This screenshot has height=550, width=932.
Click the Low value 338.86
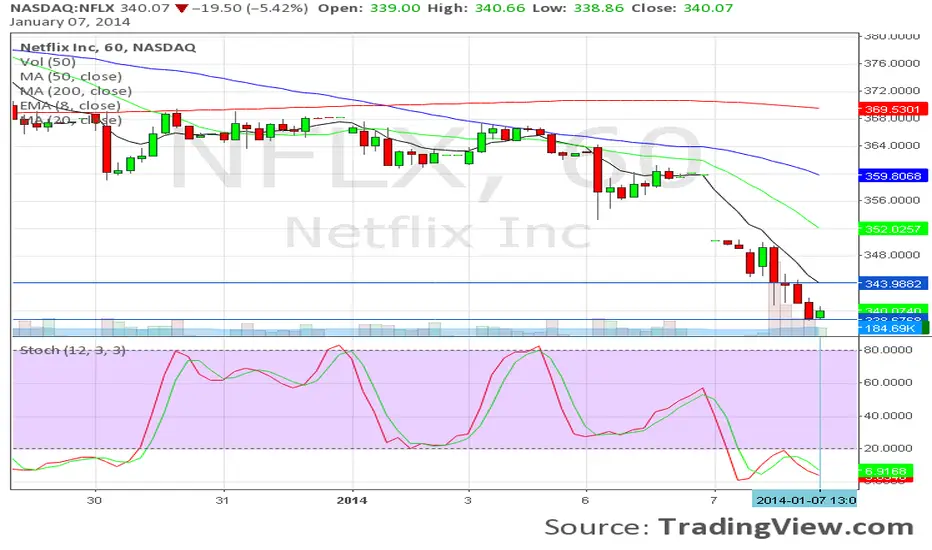[598, 8]
